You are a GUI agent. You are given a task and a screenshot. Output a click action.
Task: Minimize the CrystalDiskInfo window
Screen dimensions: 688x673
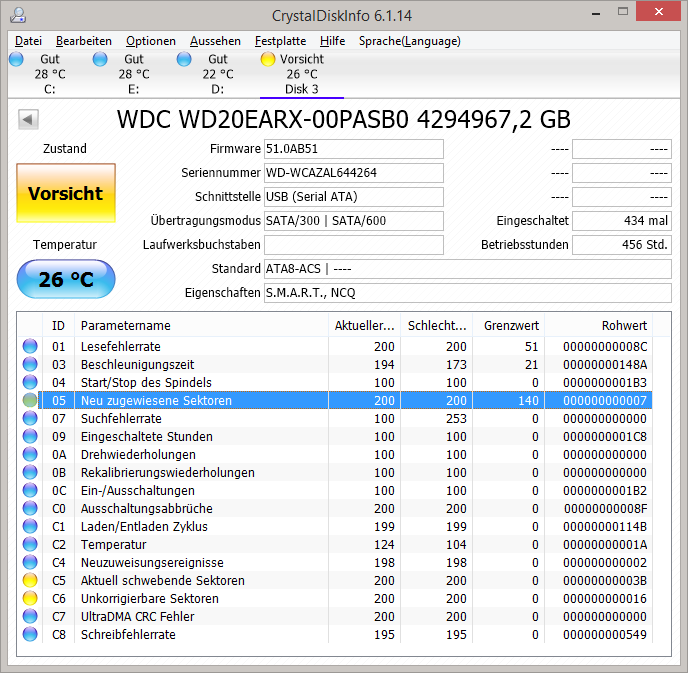tap(596, 12)
